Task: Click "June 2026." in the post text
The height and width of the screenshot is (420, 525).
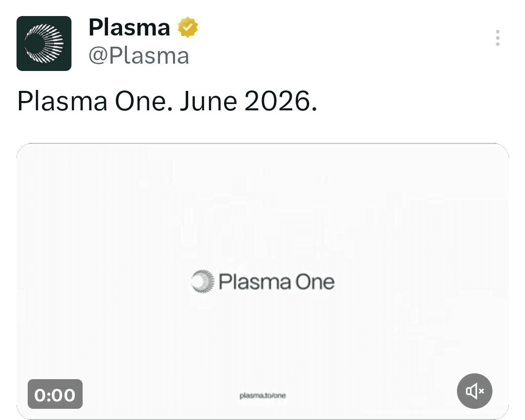Action: [248, 101]
